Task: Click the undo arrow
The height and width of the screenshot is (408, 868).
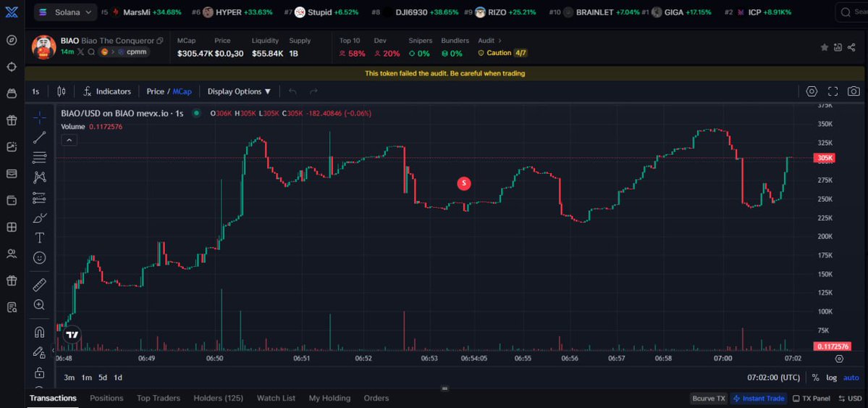Action: pyautogui.click(x=293, y=91)
